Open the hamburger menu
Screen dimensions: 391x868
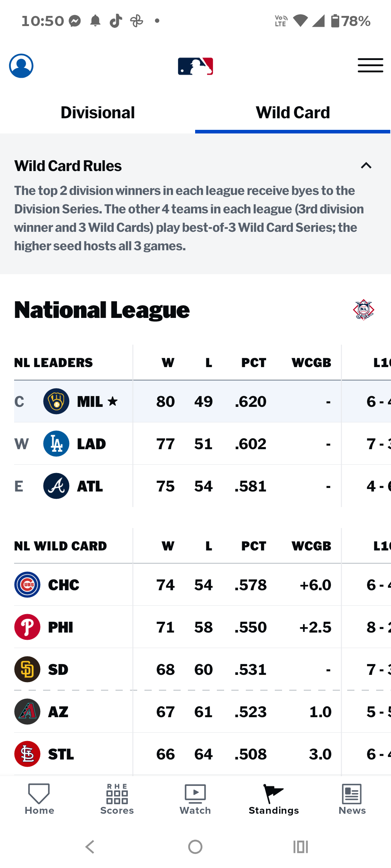click(x=370, y=65)
